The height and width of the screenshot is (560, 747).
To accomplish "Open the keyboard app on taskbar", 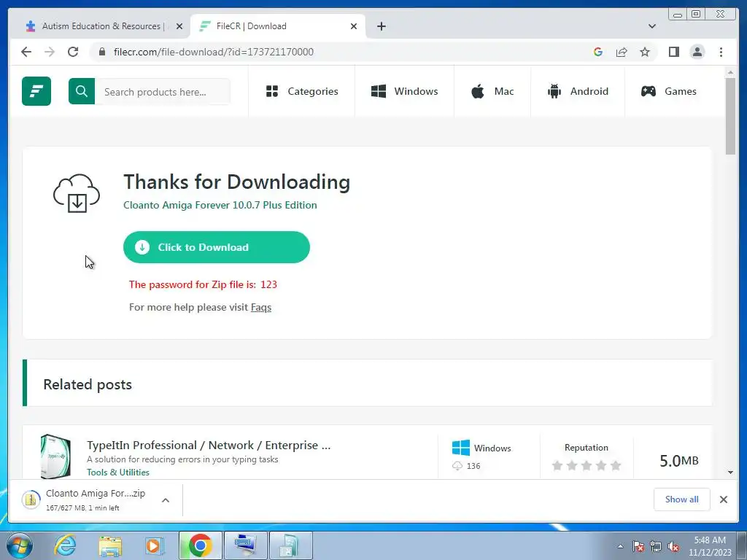I will coord(246,545).
